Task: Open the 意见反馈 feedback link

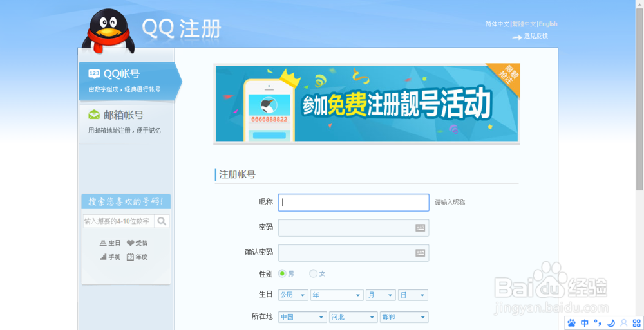Action: (536, 37)
